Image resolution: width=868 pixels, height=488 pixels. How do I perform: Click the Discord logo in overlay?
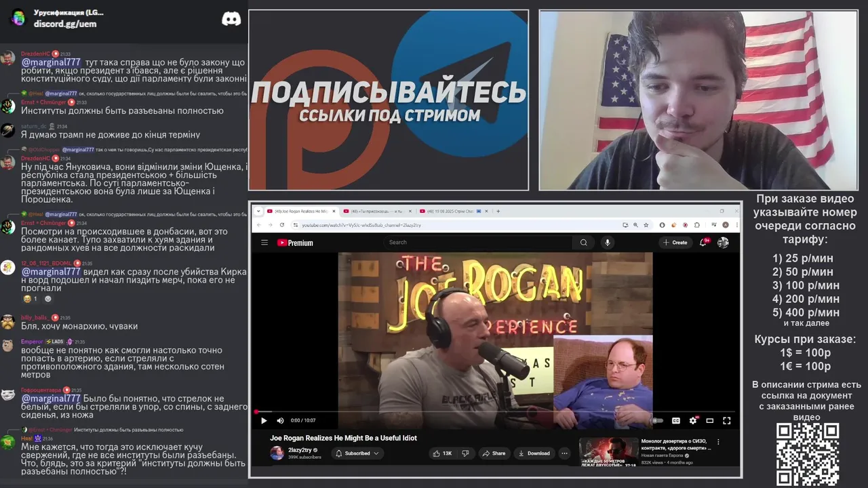tap(231, 19)
